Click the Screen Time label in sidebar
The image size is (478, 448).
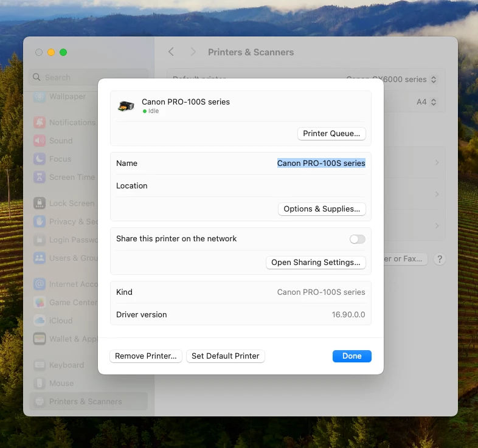click(72, 177)
